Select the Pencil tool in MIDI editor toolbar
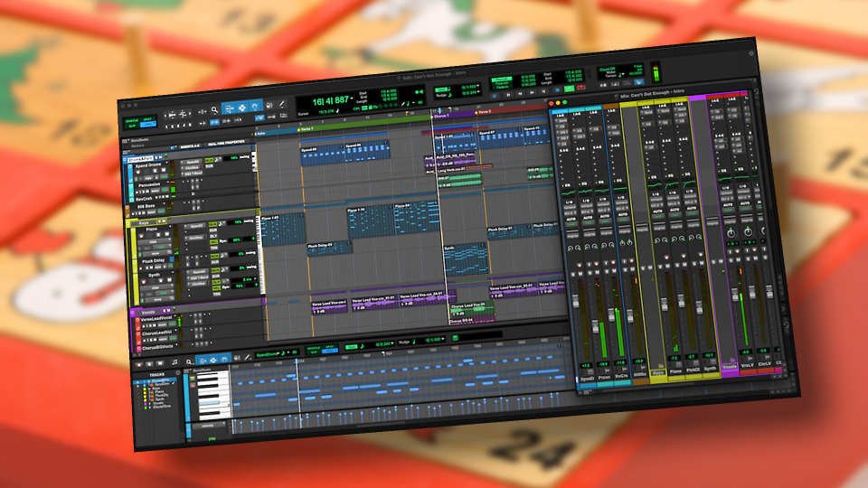Image resolution: width=868 pixels, height=488 pixels. click(248, 358)
